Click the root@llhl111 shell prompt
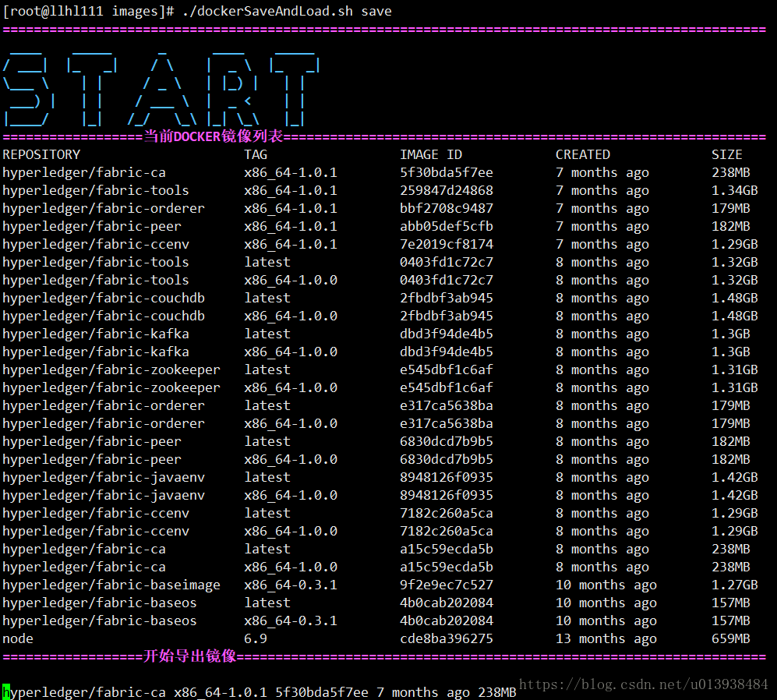Image resolution: width=777 pixels, height=700 pixels. click(88, 11)
